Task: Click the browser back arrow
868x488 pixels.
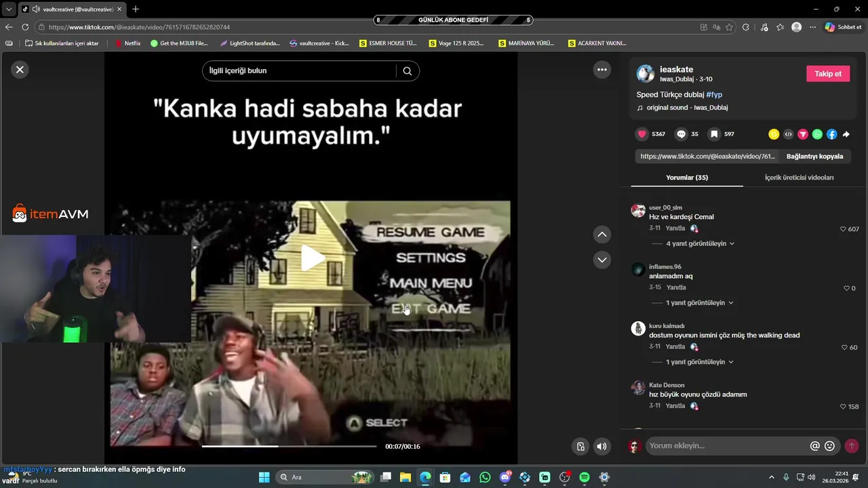Action: coord(9,27)
